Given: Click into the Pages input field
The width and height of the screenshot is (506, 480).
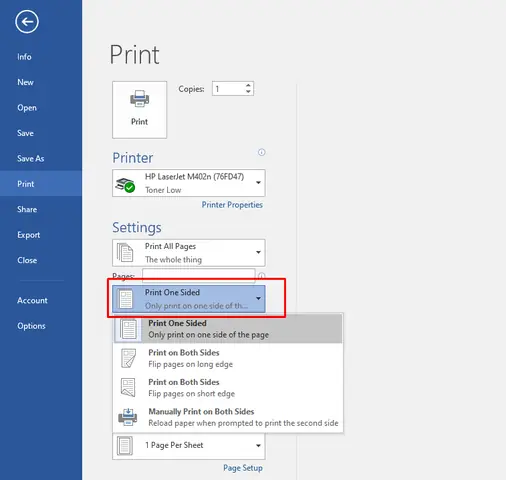Looking at the screenshot, I should tap(199, 275).
